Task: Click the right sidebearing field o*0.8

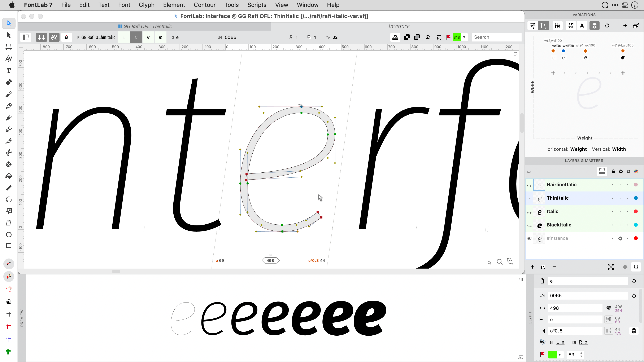Action: click(575, 331)
